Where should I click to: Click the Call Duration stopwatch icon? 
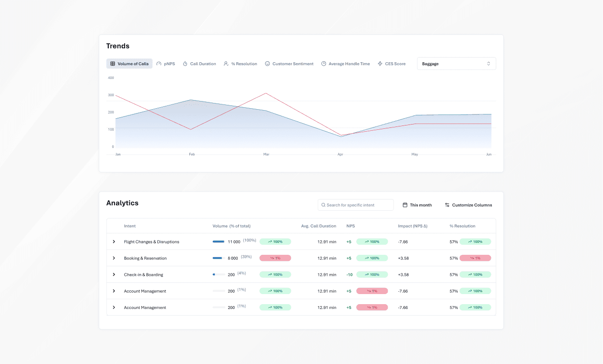(185, 63)
